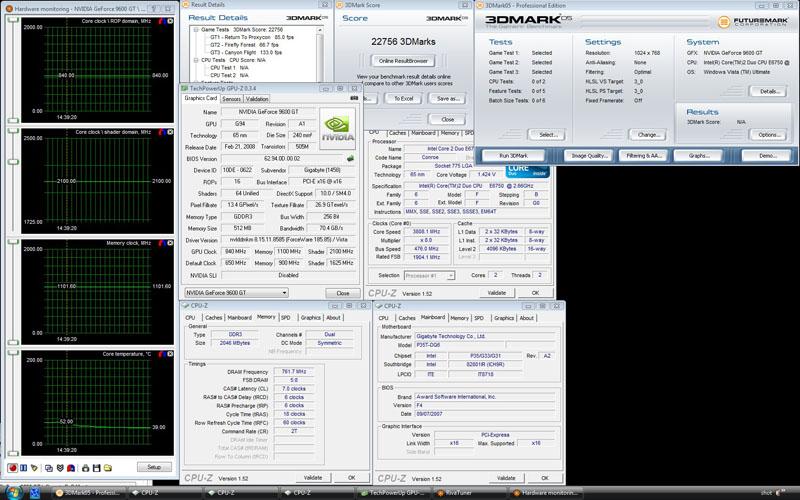Screen dimensions: 800x500
Task: Open the Graphics tab in CPU-Z Mainboard window
Action: tap(504, 318)
